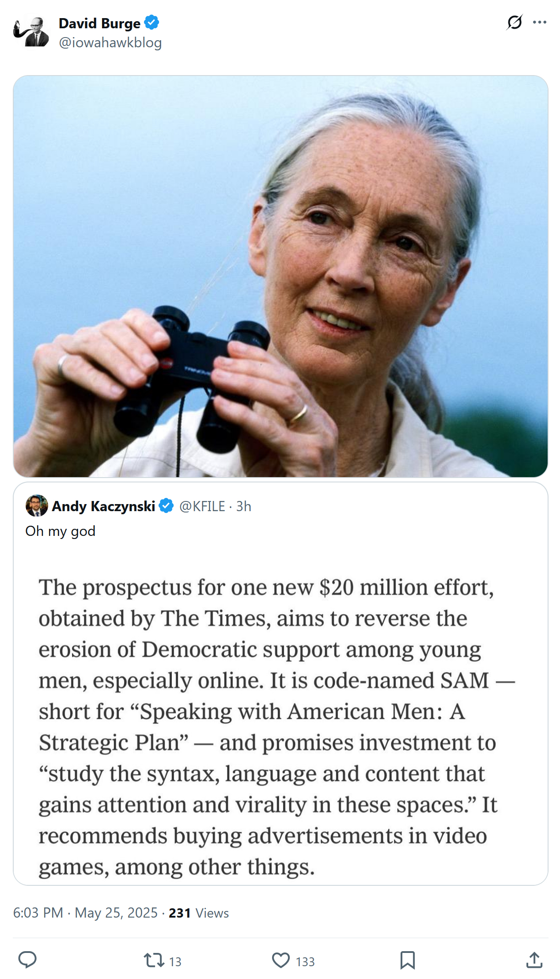Click the quoted tweet's "Oh my god" text

(61, 531)
